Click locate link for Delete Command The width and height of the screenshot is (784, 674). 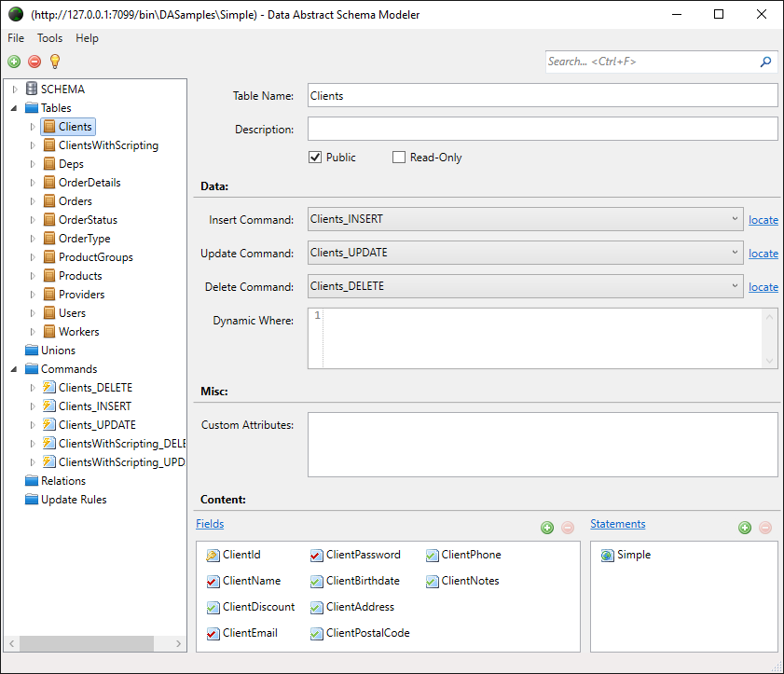pos(763,287)
